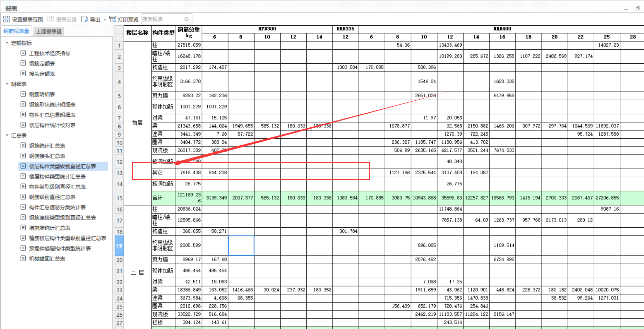This screenshot has height=329, width=644.
Task: Open 楼层构件类型统计汇总表 report
Action: [57, 177]
